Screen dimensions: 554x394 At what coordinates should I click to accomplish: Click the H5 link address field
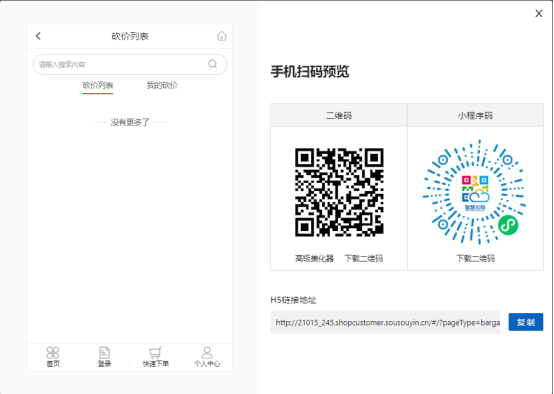pyautogui.click(x=385, y=322)
